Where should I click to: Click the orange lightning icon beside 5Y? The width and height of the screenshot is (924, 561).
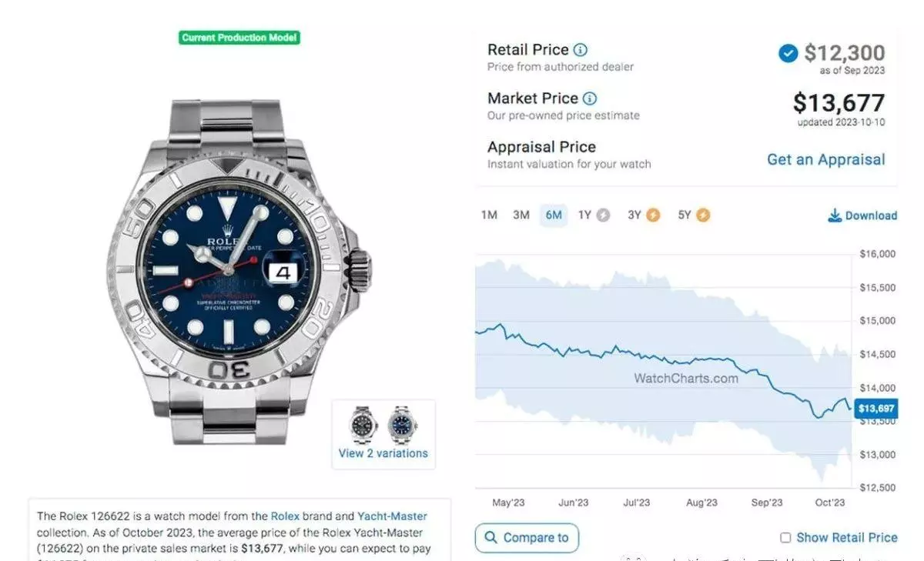703,215
